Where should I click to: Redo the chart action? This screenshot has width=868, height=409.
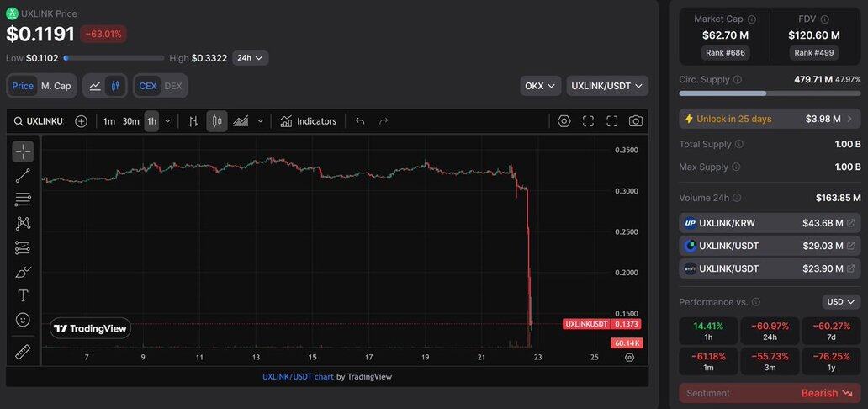point(384,121)
